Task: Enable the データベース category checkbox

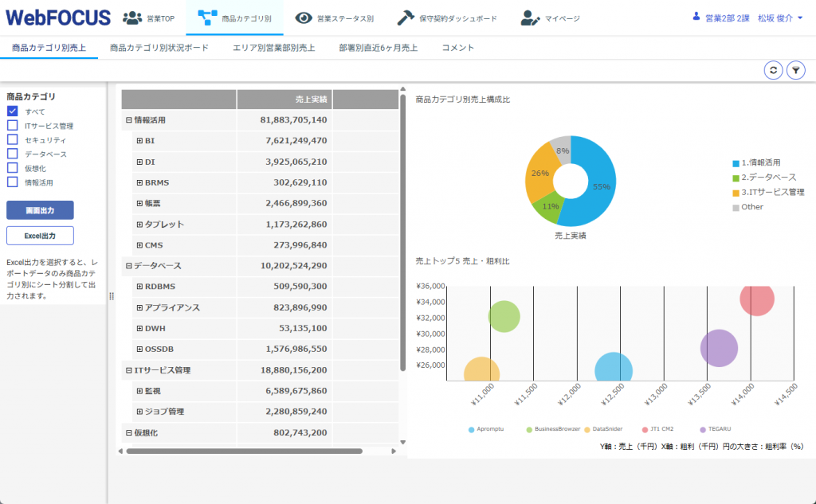Action: [x=13, y=154]
